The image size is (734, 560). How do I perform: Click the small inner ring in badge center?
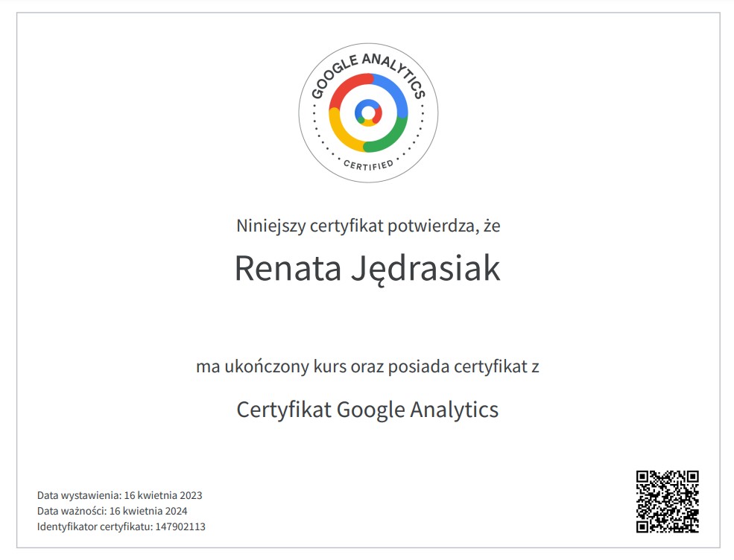368,112
